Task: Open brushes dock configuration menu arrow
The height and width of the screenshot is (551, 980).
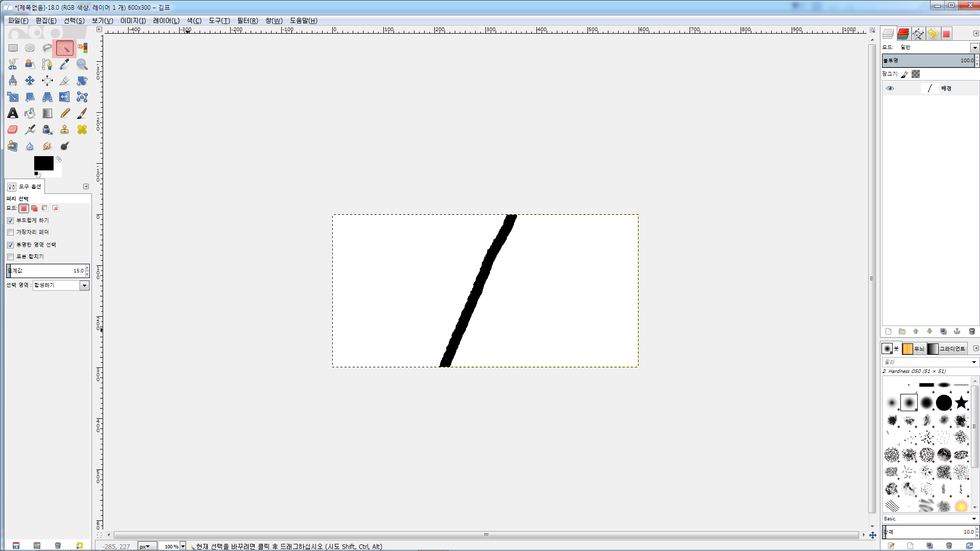Action: click(976, 348)
